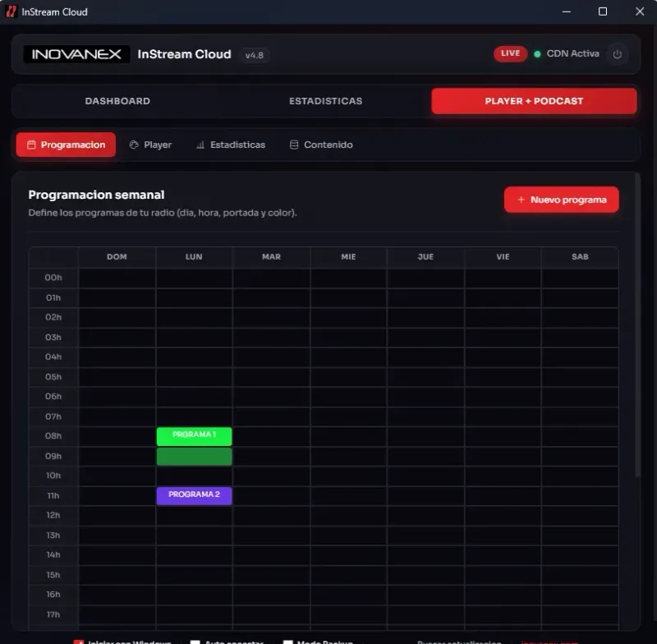Click the red LIVE badge
The height and width of the screenshot is (644, 657).
point(510,53)
